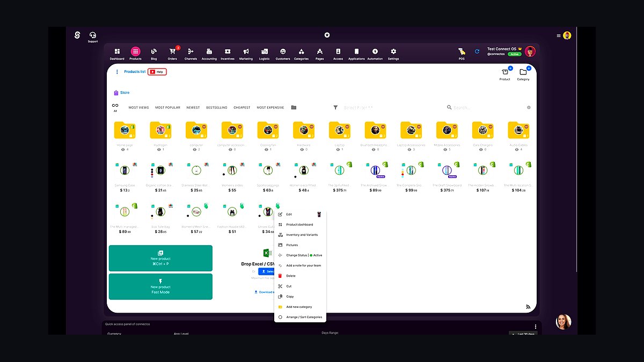Screen dimensions: 644x362
Task: Open the Dashboard section icon
Action: pyautogui.click(x=117, y=51)
